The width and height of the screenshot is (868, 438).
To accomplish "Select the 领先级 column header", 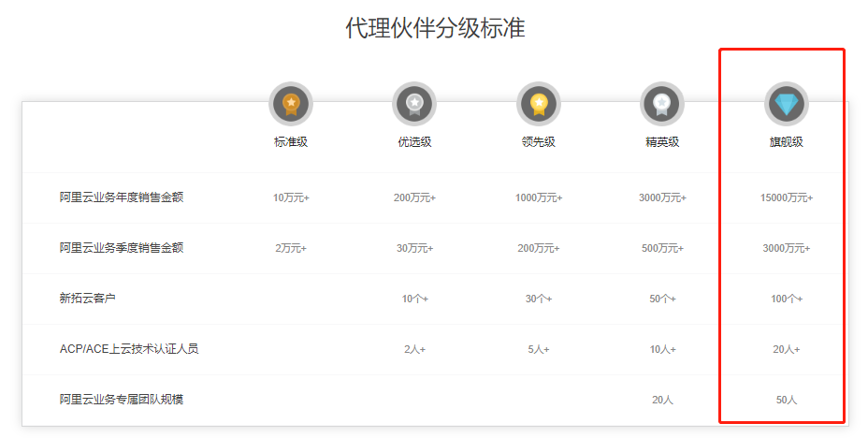I will 539,142.
